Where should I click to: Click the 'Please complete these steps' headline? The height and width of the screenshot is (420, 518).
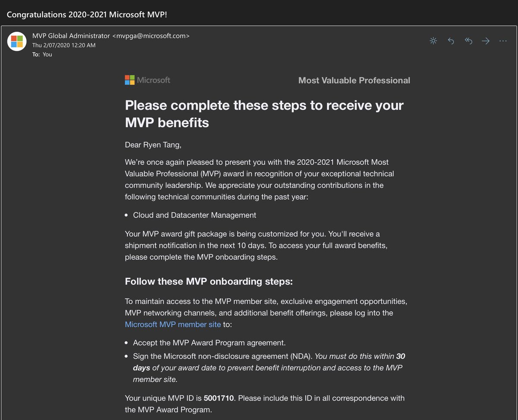tap(264, 114)
